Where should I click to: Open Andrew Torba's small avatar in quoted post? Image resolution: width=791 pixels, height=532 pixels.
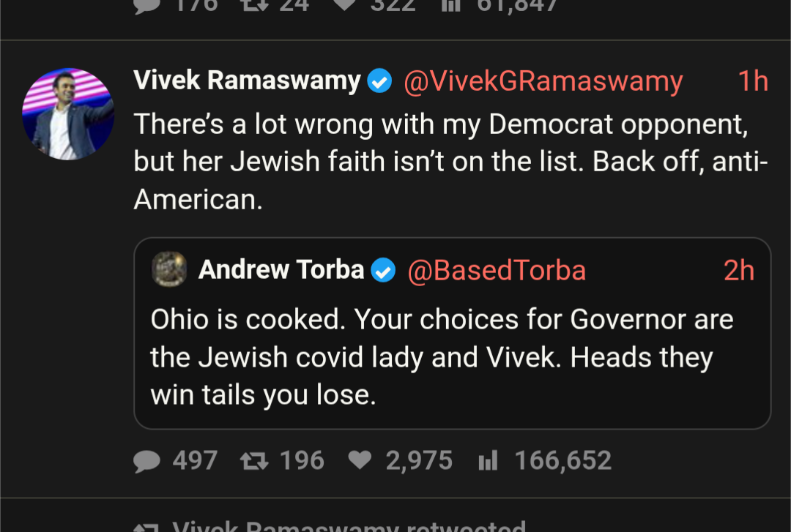tap(169, 270)
